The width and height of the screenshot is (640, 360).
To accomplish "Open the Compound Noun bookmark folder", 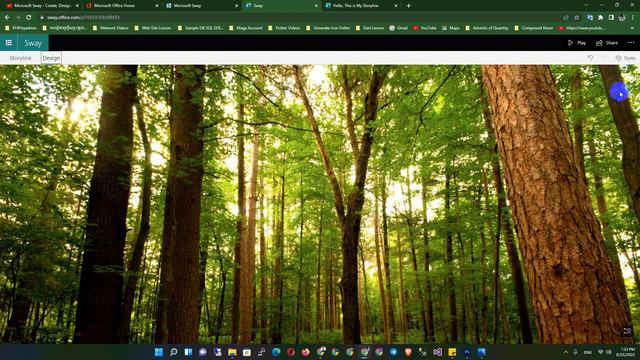I will 533,28.
